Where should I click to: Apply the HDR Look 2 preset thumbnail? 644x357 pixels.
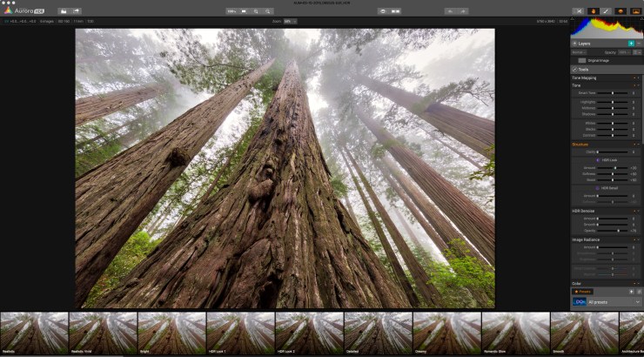click(x=309, y=333)
